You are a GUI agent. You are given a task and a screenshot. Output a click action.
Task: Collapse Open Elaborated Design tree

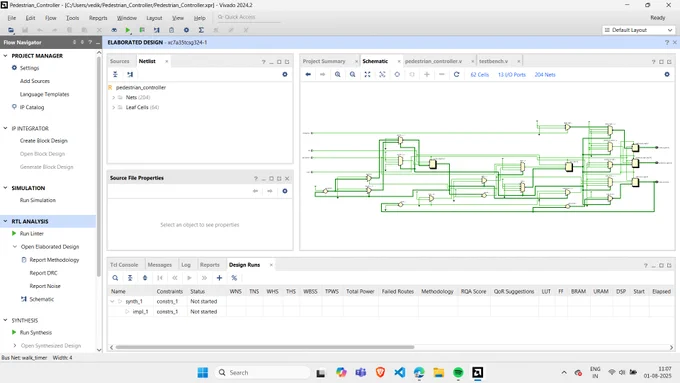(x=15, y=246)
